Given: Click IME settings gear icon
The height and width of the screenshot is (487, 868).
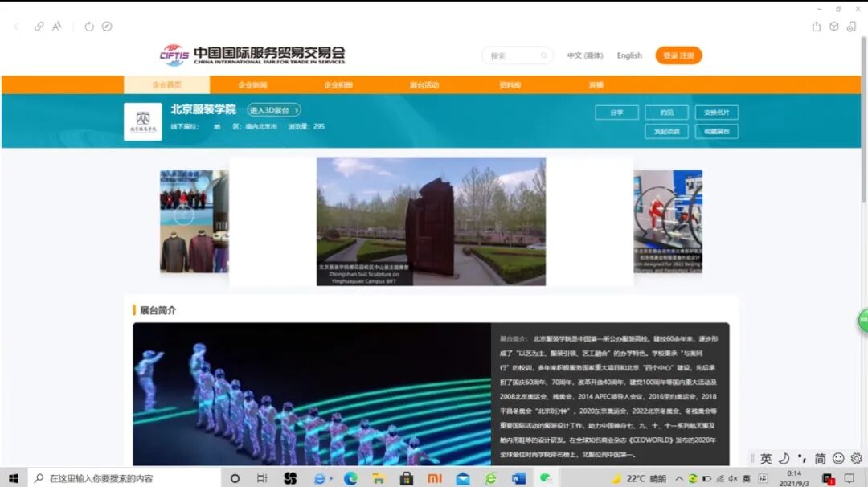Looking at the screenshot, I should click(x=857, y=458).
